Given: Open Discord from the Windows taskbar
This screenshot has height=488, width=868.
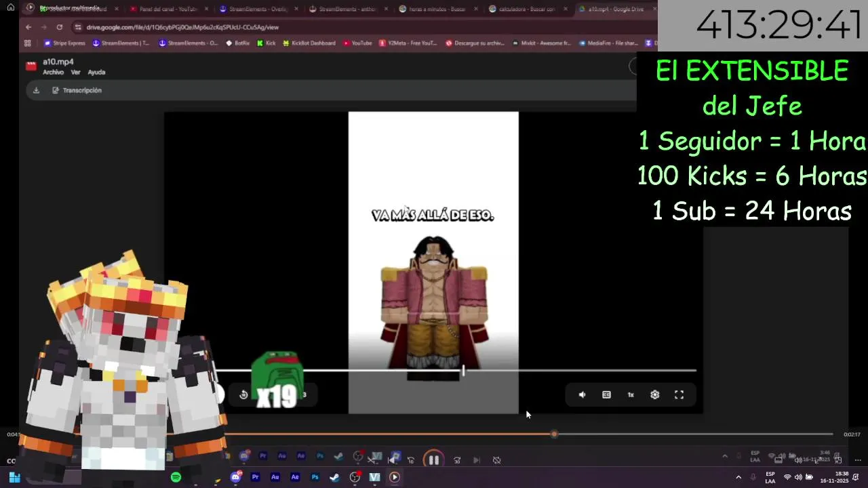Looking at the screenshot, I should (x=235, y=477).
